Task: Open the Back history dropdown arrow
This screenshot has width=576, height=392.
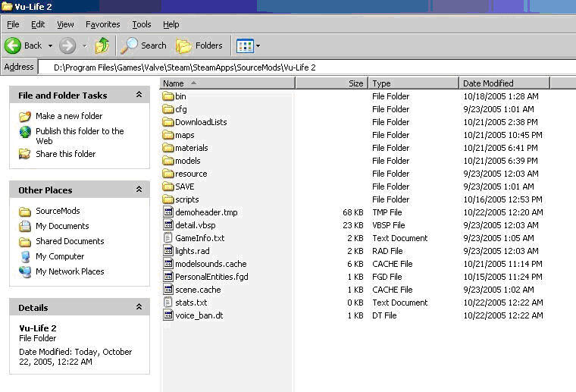Action: [x=50, y=46]
